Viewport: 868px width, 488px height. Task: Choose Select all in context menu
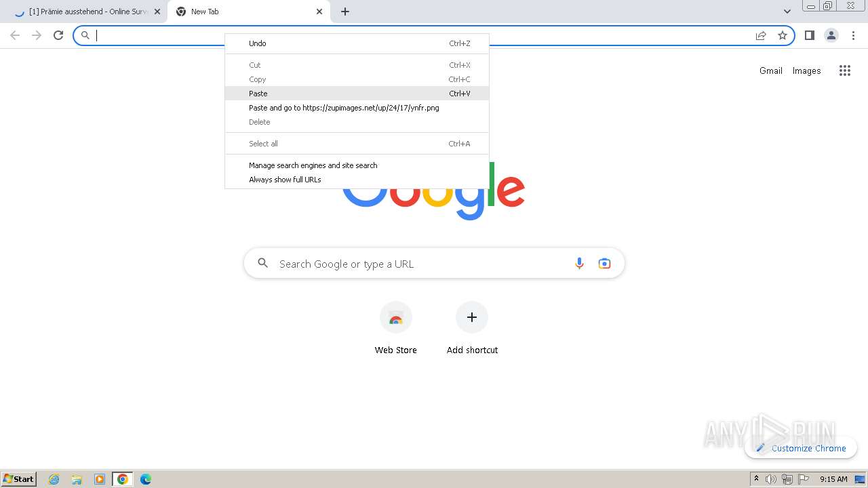(357, 144)
